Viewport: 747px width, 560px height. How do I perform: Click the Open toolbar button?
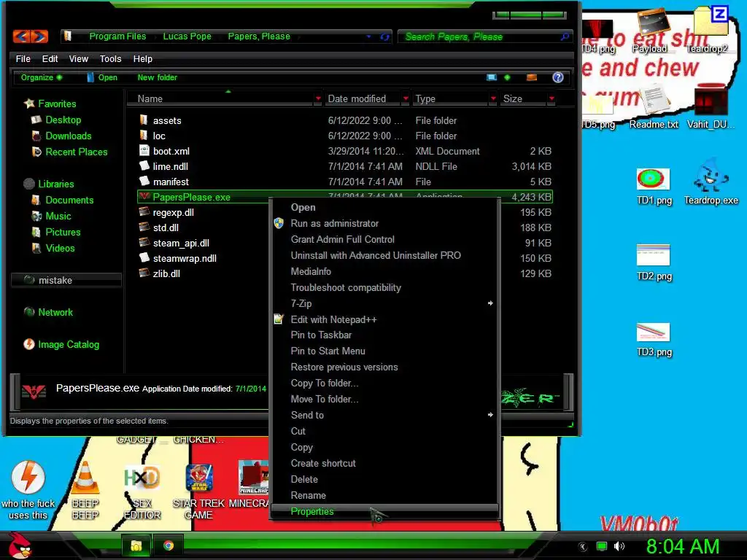[102, 77]
